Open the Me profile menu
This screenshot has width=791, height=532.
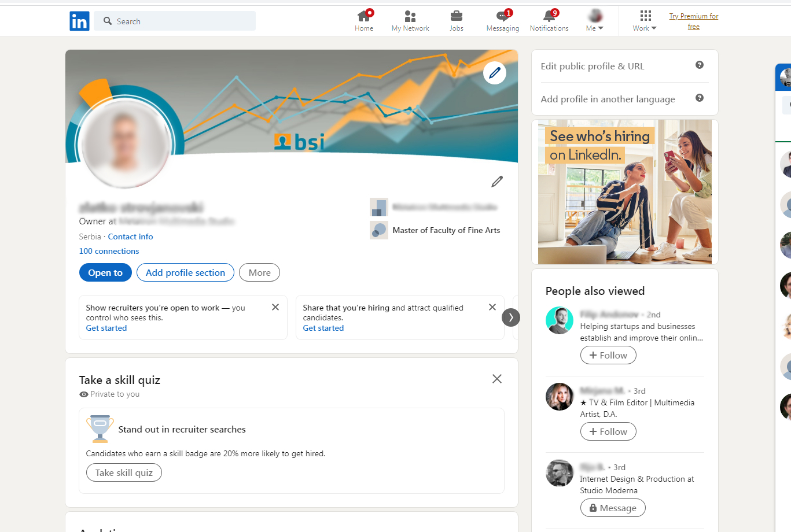pyautogui.click(x=595, y=21)
